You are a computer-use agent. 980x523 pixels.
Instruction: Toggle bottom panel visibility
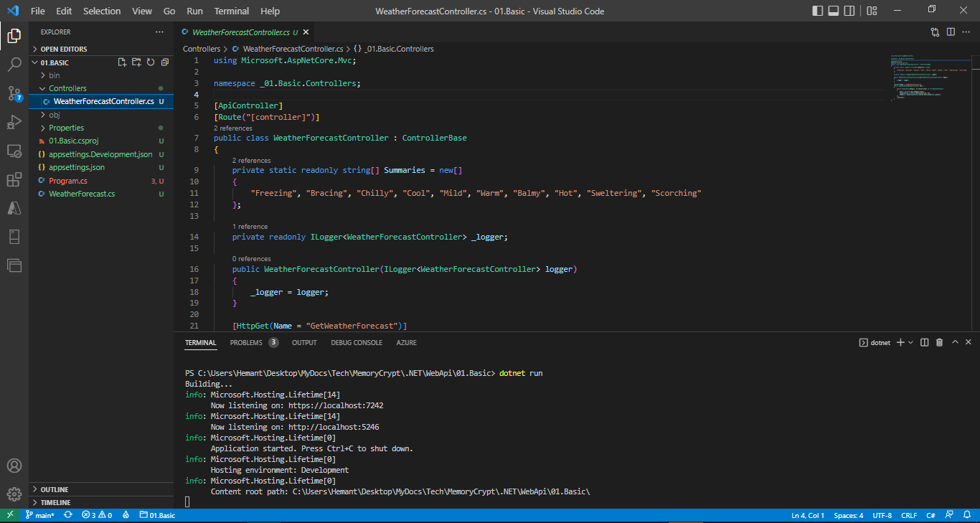(834, 11)
